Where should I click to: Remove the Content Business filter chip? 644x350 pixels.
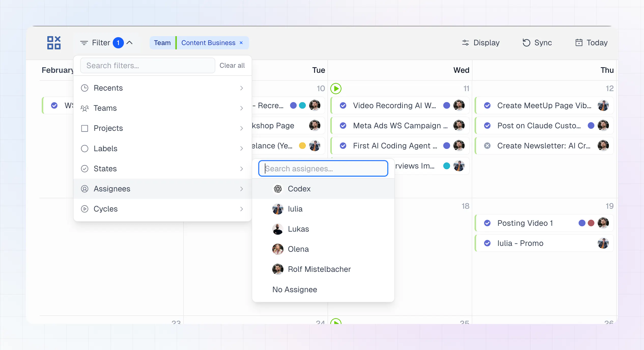tap(241, 43)
